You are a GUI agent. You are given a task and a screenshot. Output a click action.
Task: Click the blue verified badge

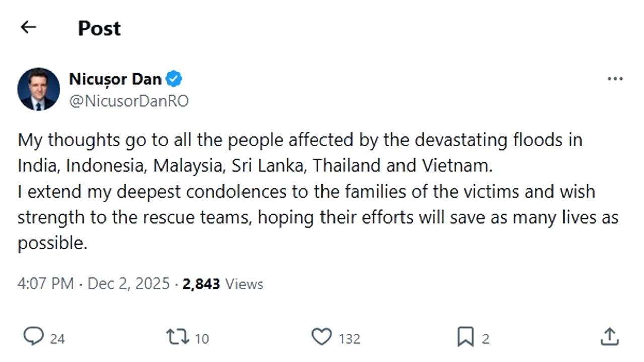pyautogui.click(x=174, y=79)
